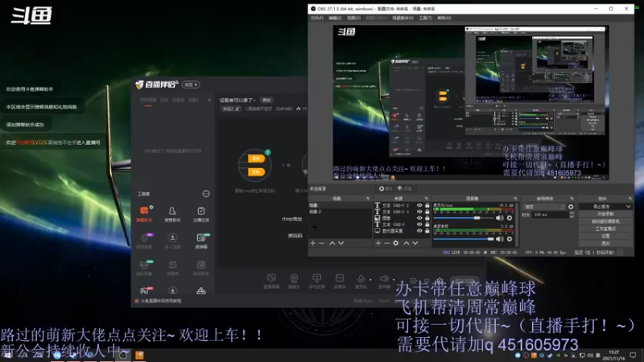Click 开始录制 in OBS controls
The height and width of the screenshot is (362, 644).
pos(605,214)
